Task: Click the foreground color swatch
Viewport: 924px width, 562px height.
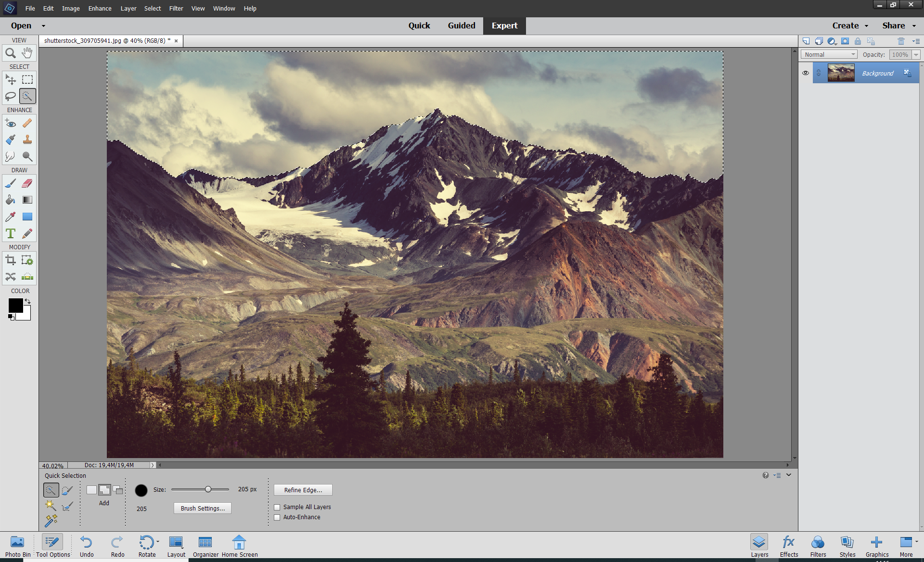Action: tap(15, 305)
